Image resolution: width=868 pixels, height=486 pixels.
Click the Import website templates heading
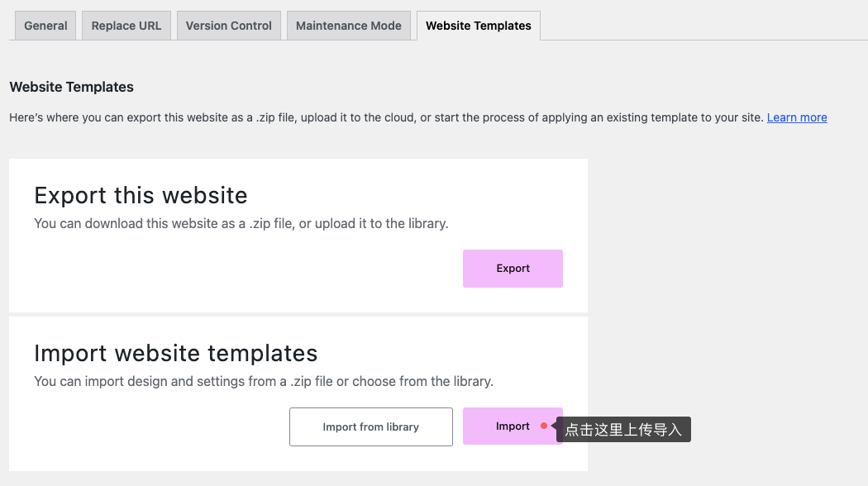175,353
